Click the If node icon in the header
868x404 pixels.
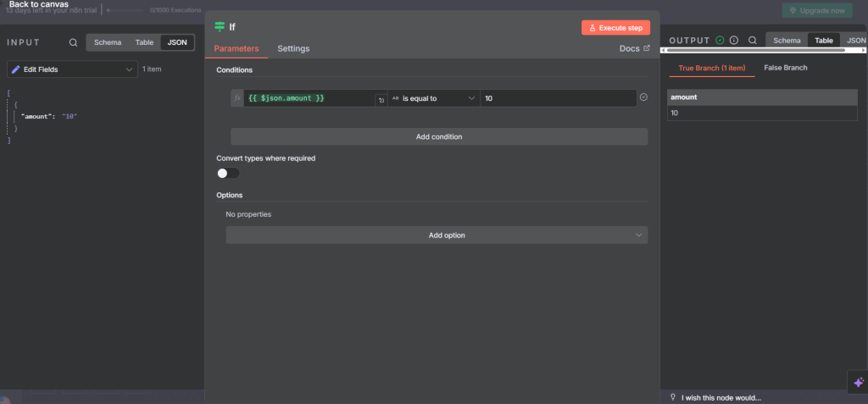tap(220, 27)
